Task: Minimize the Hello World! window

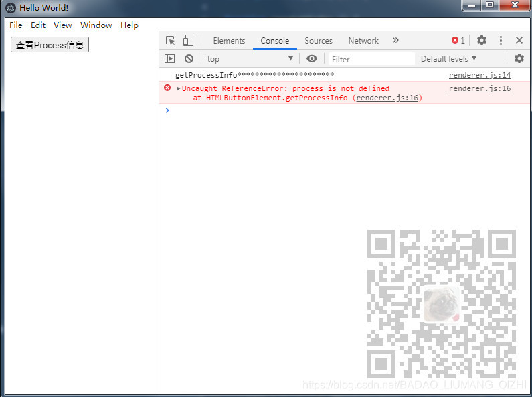Action: coord(472,5)
